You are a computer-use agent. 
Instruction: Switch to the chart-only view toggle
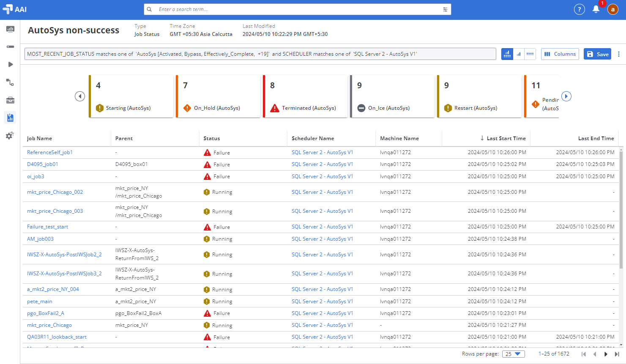(x=519, y=54)
